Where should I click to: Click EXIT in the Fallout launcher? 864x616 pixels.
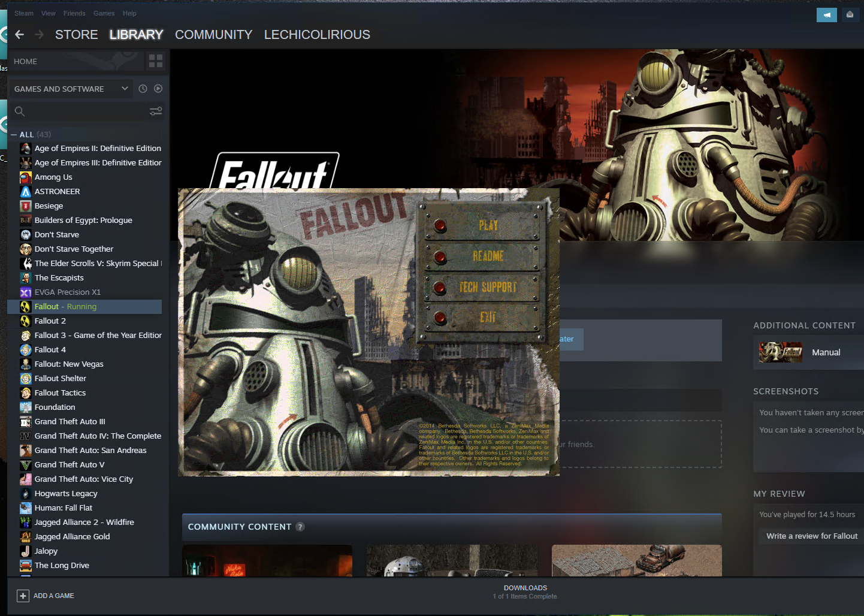click(483, 318)
